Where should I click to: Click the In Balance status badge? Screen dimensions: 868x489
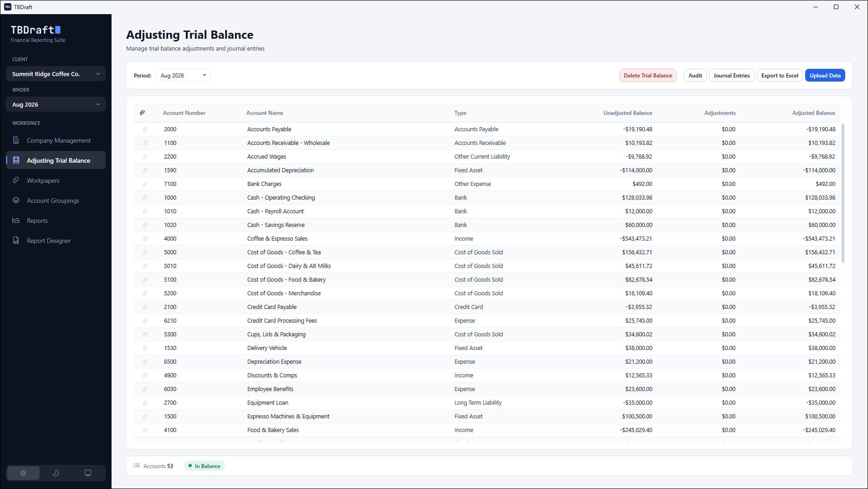[204, 466]
